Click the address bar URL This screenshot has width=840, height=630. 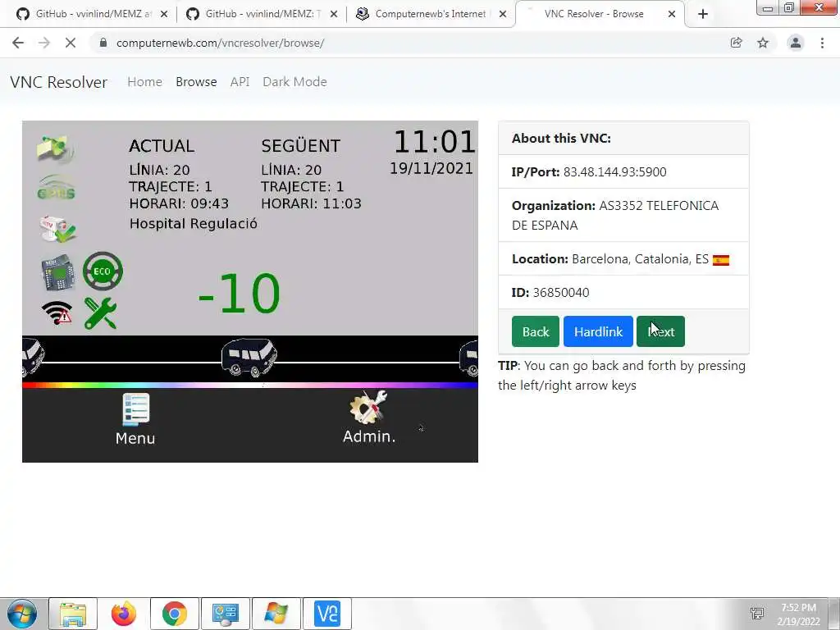point(220,43)
